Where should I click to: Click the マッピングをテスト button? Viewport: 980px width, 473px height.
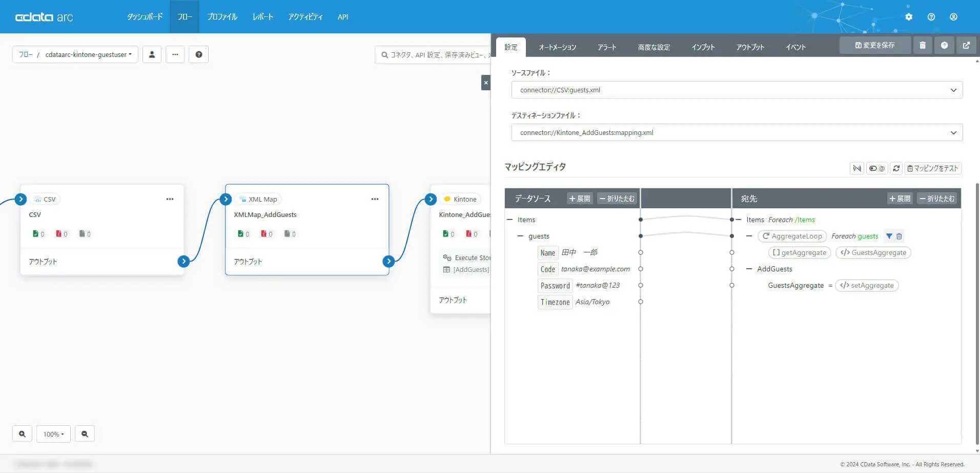click(933, 168)
